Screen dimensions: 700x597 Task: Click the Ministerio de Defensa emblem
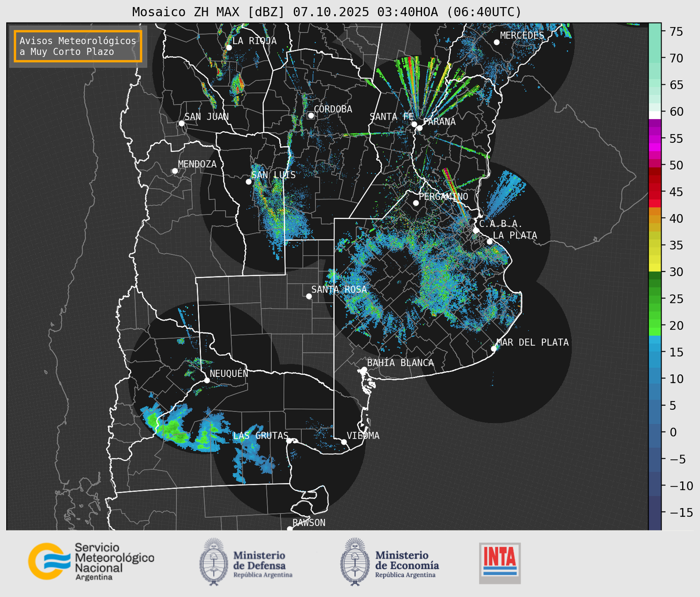pyautogui.click(x=214, y=561)
